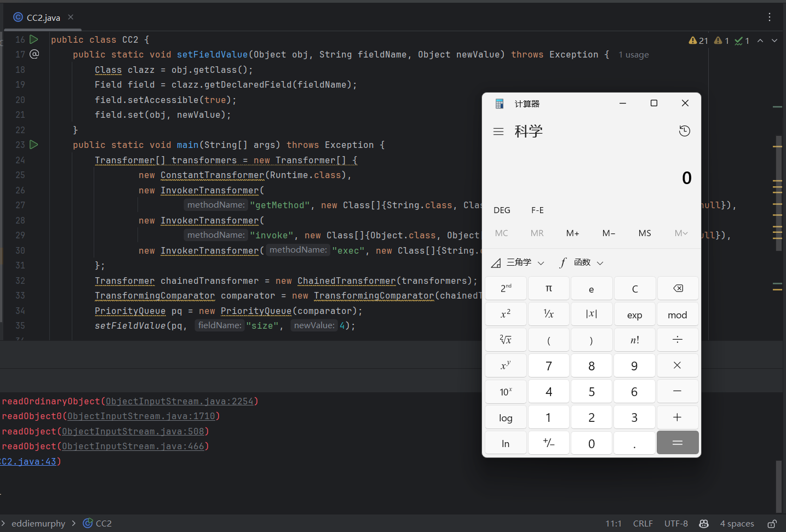Click the 10 to the x key

(506, 391)
